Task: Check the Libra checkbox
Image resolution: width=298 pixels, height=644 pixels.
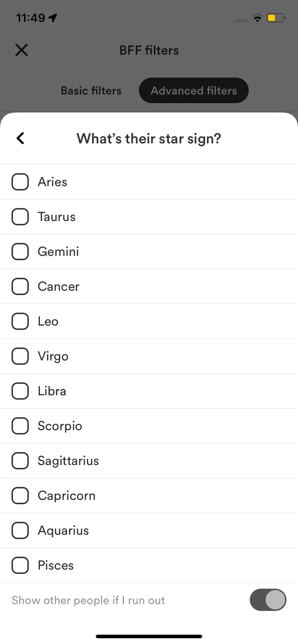Action: pos(20,391)
